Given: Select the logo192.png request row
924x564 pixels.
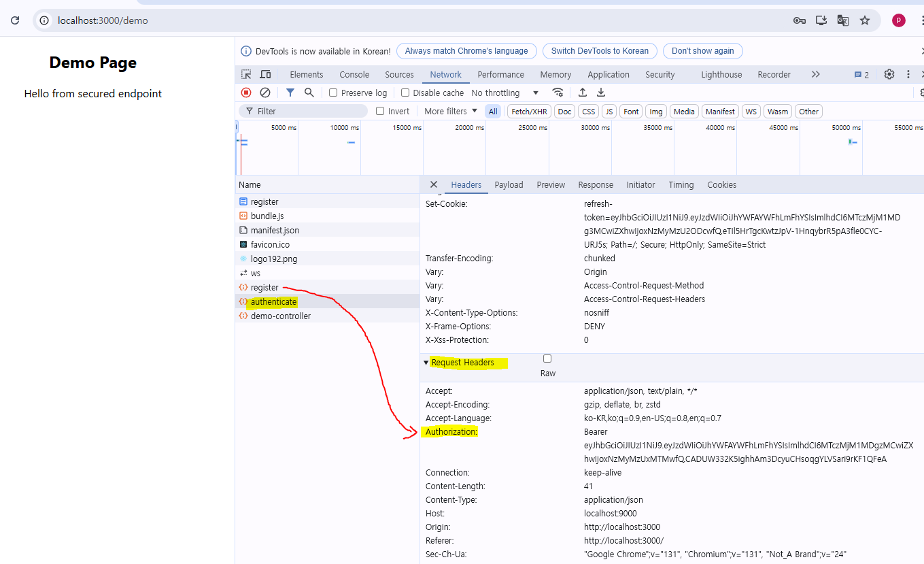Looking at the screenshot, I should pos(327,259).
